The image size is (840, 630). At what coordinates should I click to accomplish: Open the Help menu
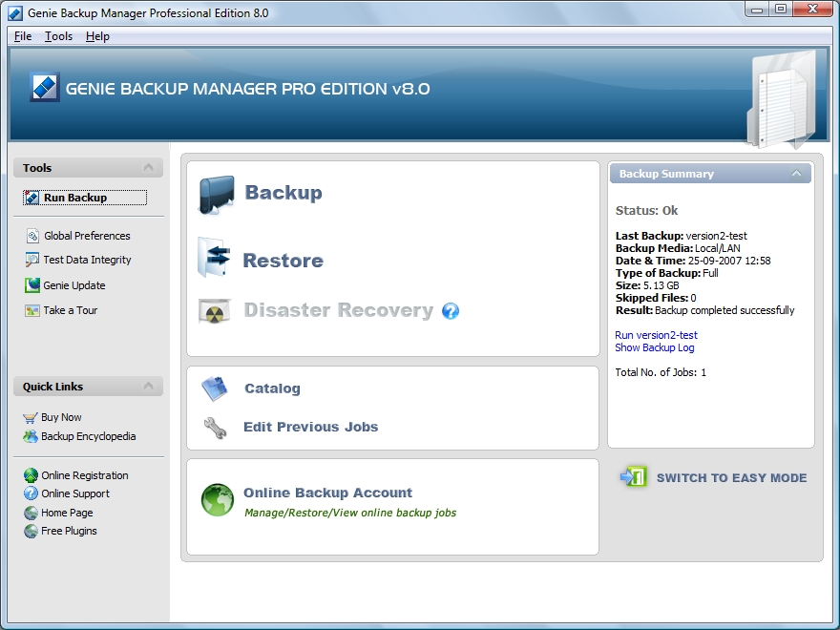tap(97, 36)
